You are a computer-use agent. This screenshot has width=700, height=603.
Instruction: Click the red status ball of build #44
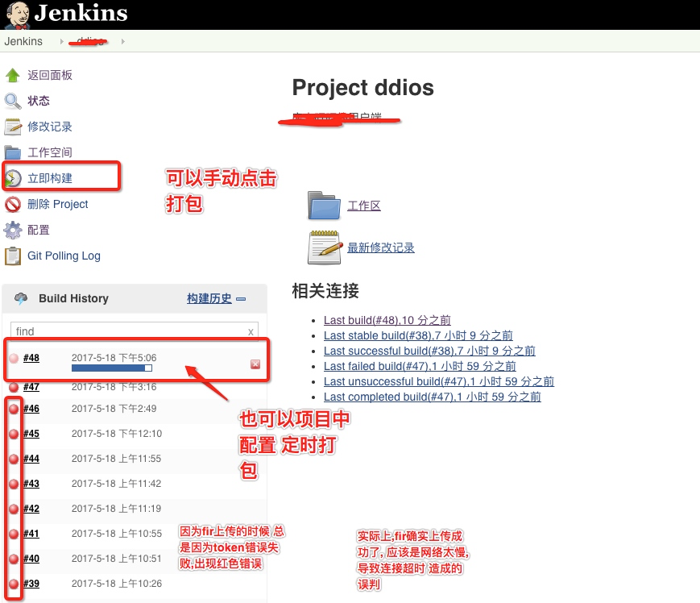click(x=14, y=459)
